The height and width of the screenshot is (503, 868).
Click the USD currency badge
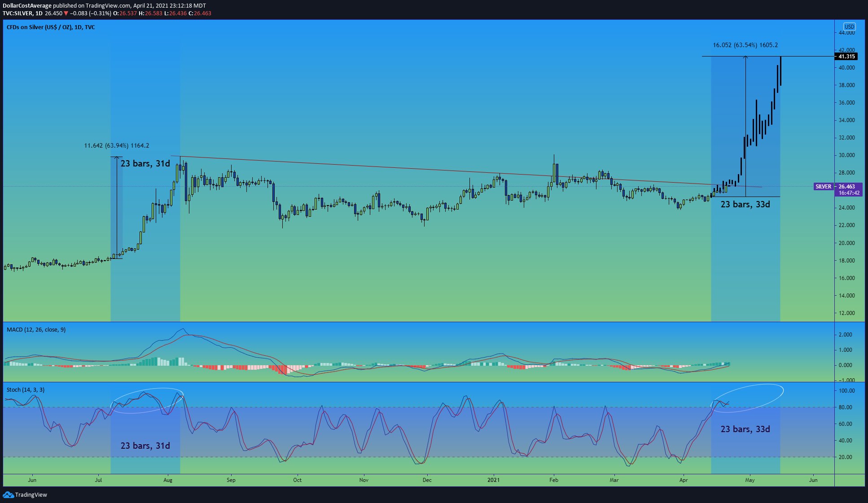click(x=849, y=26)
